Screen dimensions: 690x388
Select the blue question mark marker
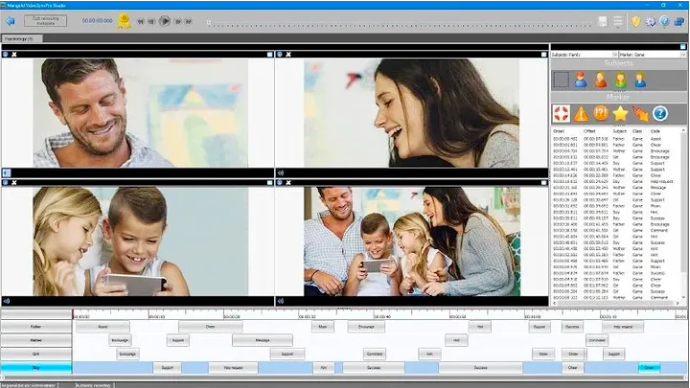[660, 113]
